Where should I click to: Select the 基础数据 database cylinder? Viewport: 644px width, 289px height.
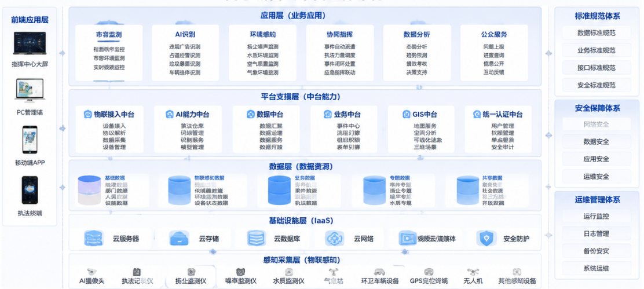(89, 190)
